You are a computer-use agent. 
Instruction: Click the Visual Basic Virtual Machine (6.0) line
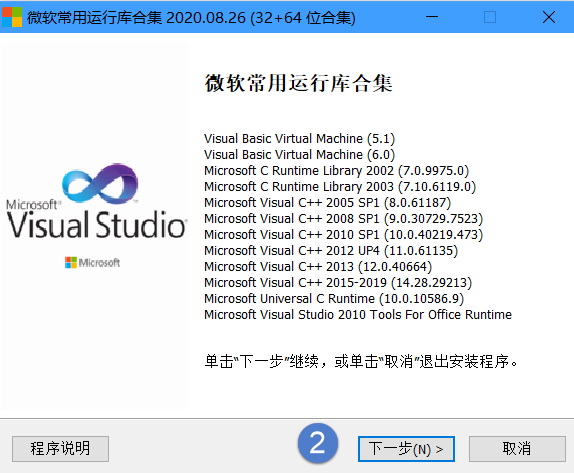299,155
